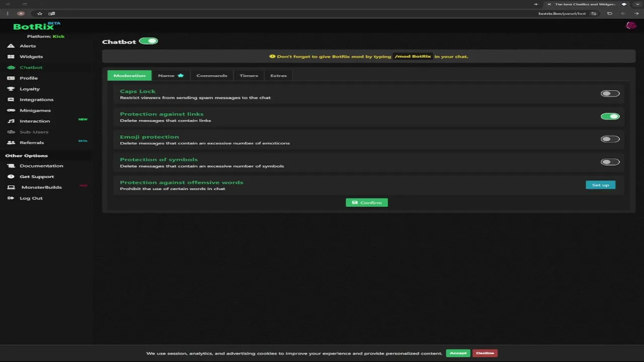
Task: Click the 'Platform: Kick' label
Action: [46, 36]
